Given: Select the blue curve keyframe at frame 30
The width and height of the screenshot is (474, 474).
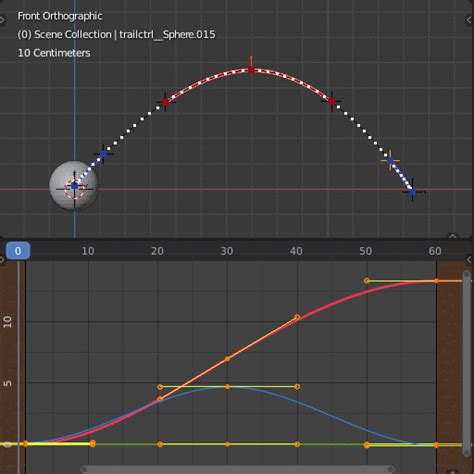Looking at the screenshot, I should tap(228, 387).
